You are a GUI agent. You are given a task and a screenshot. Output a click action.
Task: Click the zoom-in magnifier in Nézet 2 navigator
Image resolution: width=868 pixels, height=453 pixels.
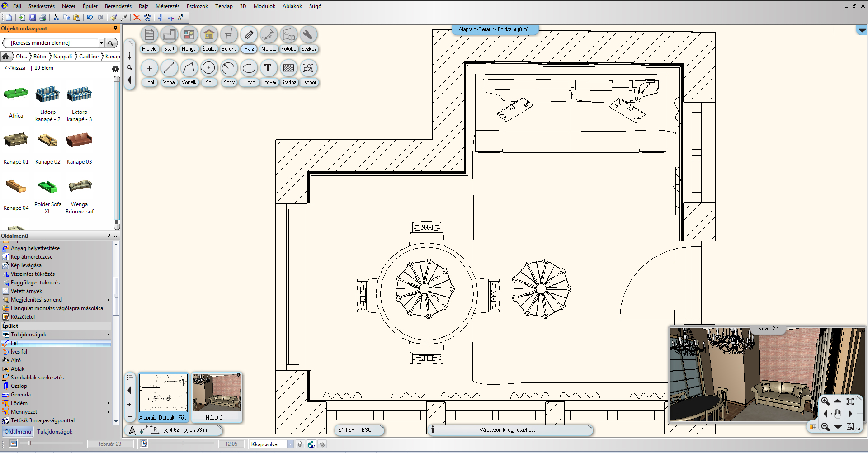(x=825, y=401)
